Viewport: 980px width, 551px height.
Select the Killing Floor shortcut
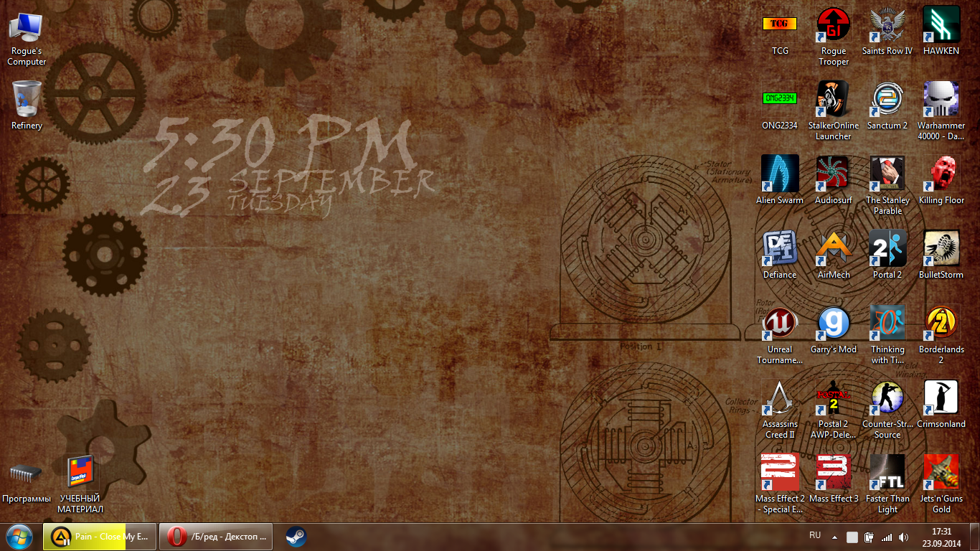click(941, 181)
